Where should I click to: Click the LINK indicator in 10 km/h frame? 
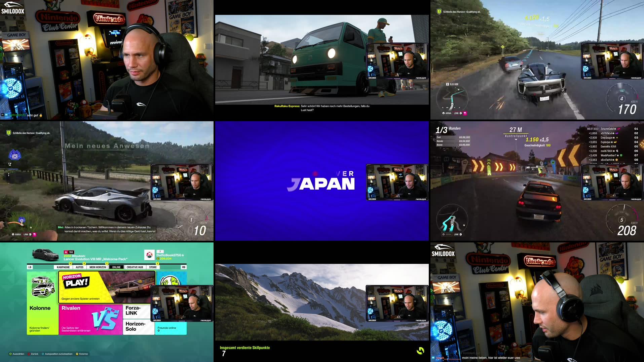(x=27, y=234)
